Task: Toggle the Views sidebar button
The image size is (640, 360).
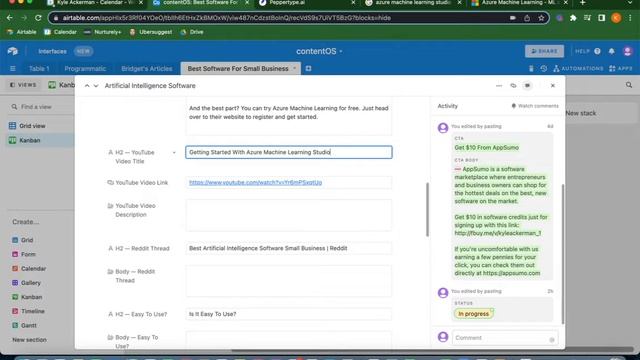Action: [23, 85]
